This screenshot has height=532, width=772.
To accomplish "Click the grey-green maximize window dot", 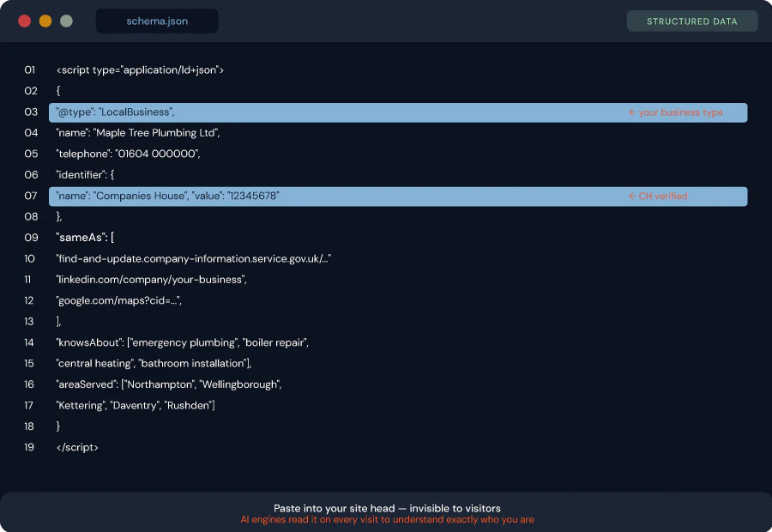I will (66, 21).
